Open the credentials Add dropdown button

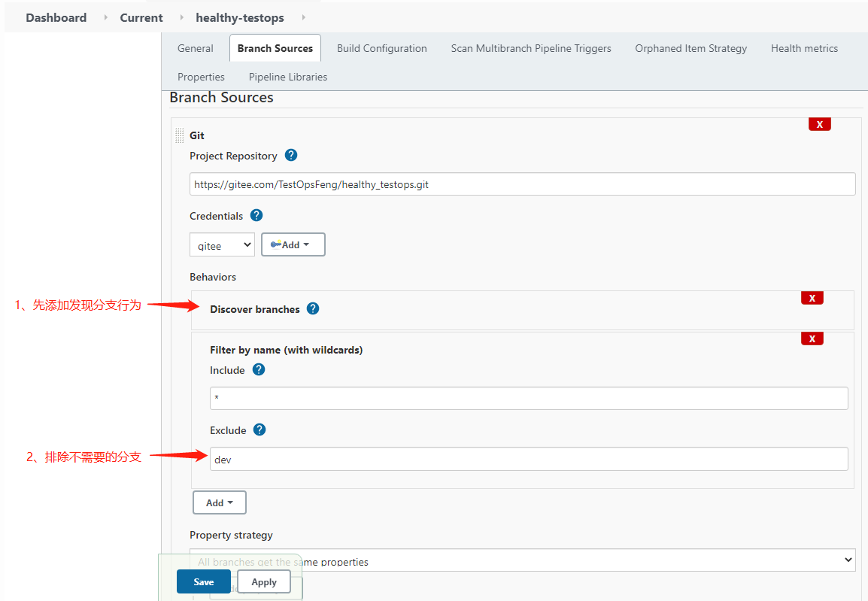click(293, 244)
